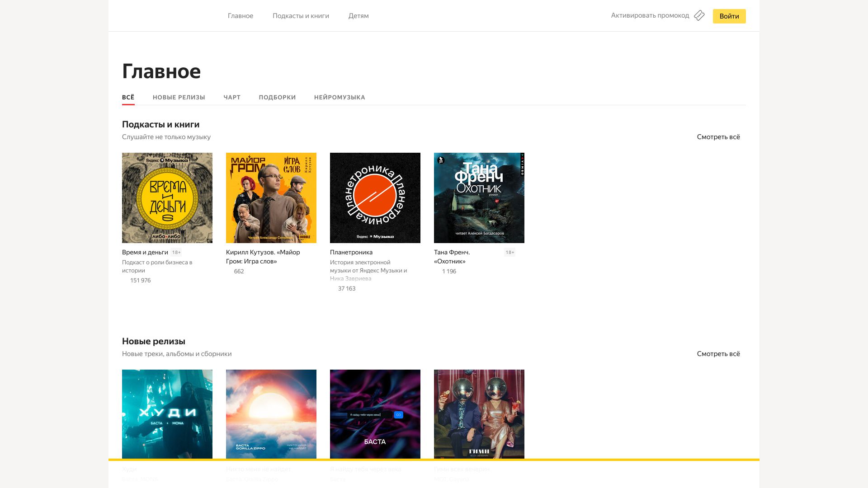
Task: Open the Главное navigation link
Action: pyautogui.click(x=241, y=16)
